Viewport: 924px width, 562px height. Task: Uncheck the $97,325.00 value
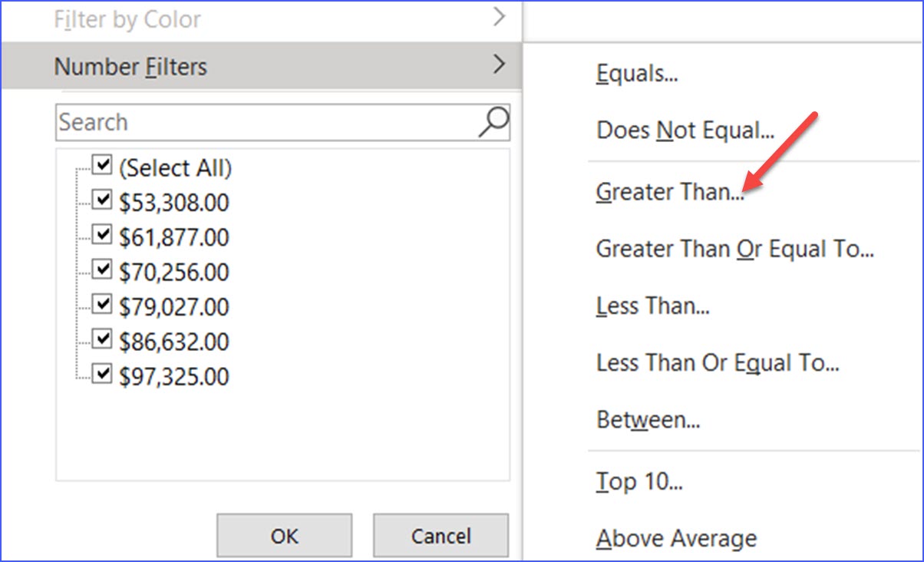(101, 374)
